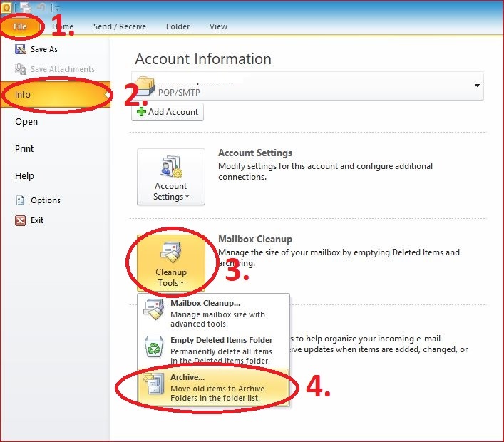Click the green plus Add Account icon
This screenshot has width=504, height=442.
tap(141, 112)
